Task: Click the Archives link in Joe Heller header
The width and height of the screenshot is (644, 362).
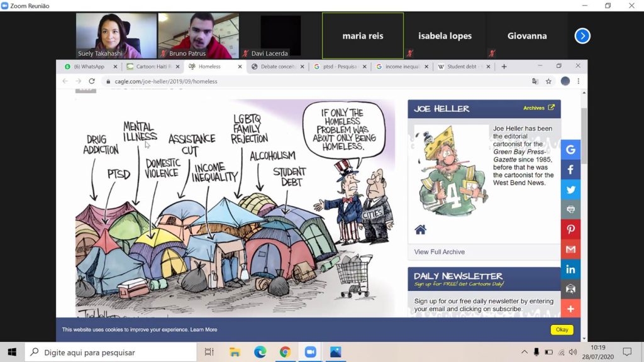Action: point(538,108)
